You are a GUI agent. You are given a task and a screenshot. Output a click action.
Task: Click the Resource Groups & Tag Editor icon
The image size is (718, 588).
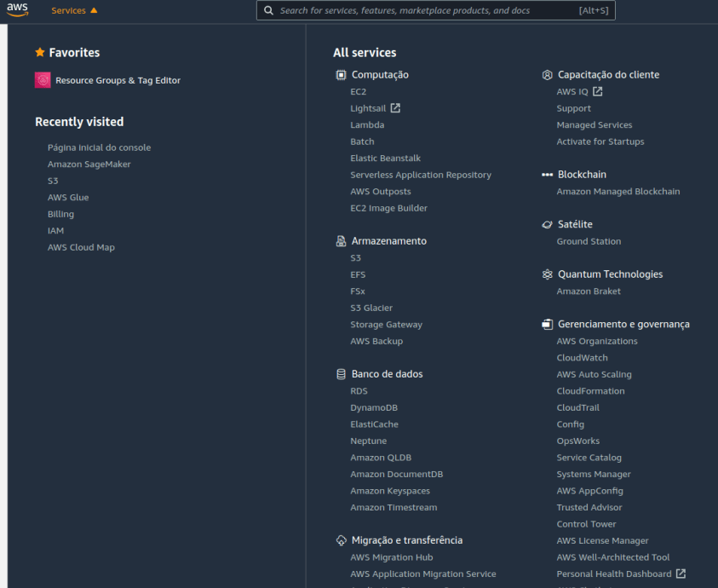(43, 80)
